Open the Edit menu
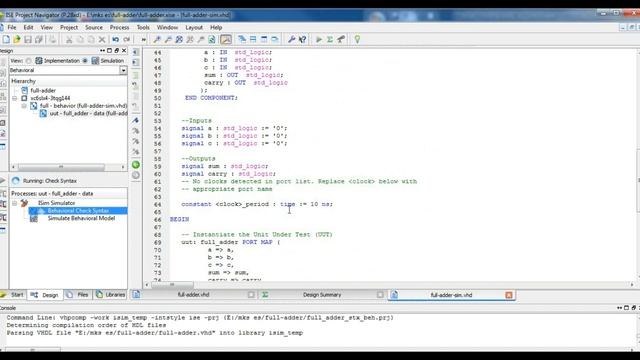640x360 pixels. click(x=28, y=27)
